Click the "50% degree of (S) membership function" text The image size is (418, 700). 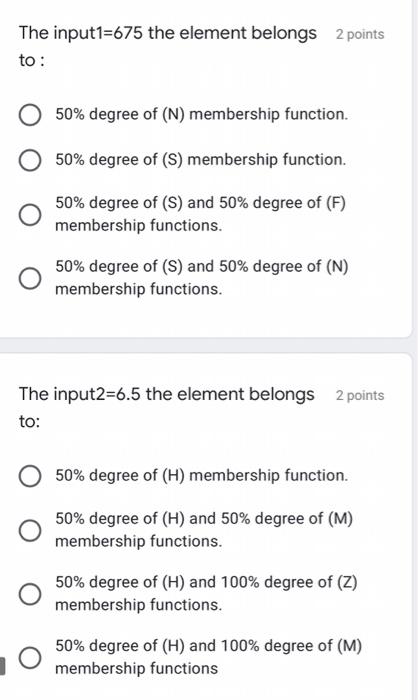tap(201, 159)
